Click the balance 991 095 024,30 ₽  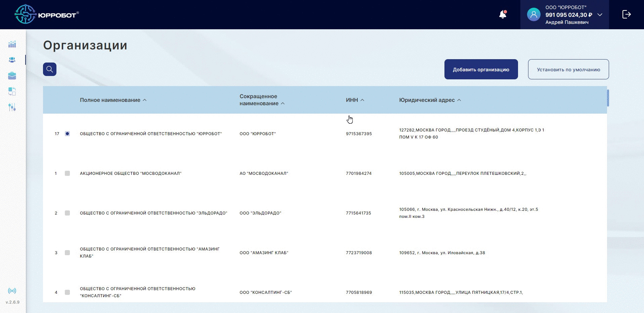(x=569, y=15)
